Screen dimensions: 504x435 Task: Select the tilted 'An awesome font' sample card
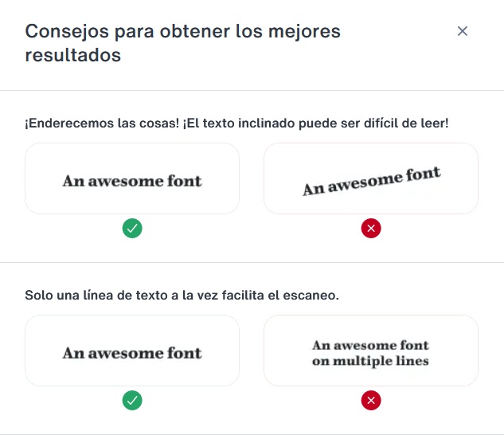point(371,178)
